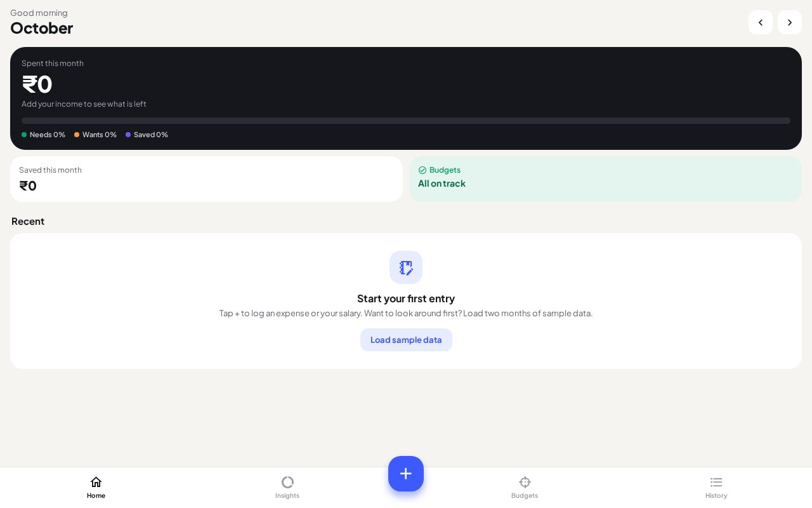Open the Budgets tab in bottom navigation
812x508 pixels.
[525, 488]
